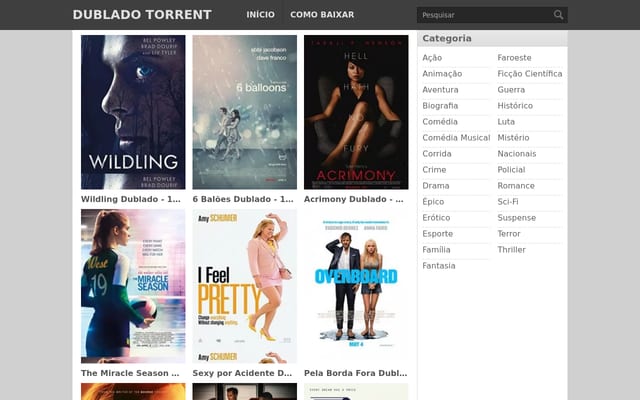Click the Categoria sidebar heading
Image resolution: width=640 pixels, height=400 pixels.
pyautogui.click(x=447, y=38)
